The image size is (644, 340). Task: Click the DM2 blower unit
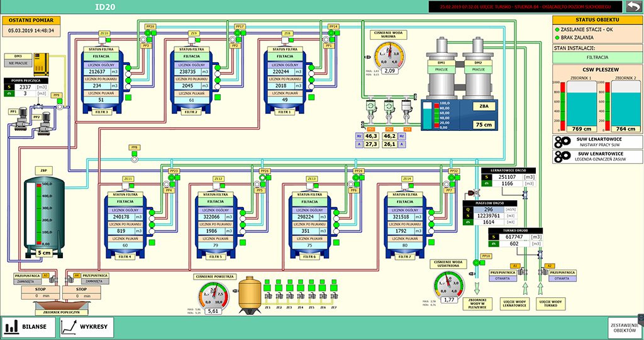(478, 69)
